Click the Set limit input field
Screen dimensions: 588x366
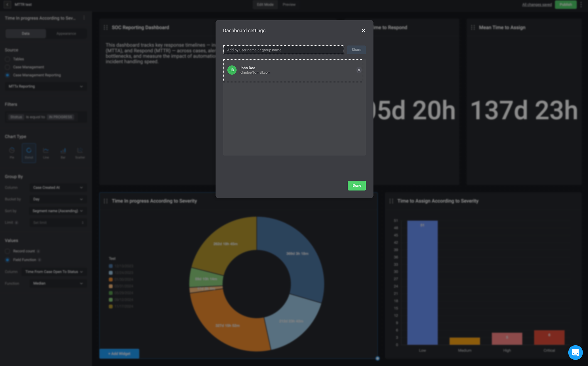click(x=58, y=223)
